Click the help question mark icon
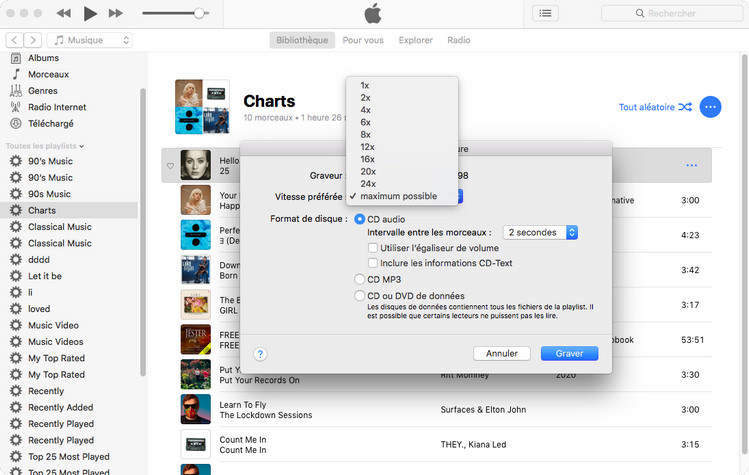 (260, 354)
